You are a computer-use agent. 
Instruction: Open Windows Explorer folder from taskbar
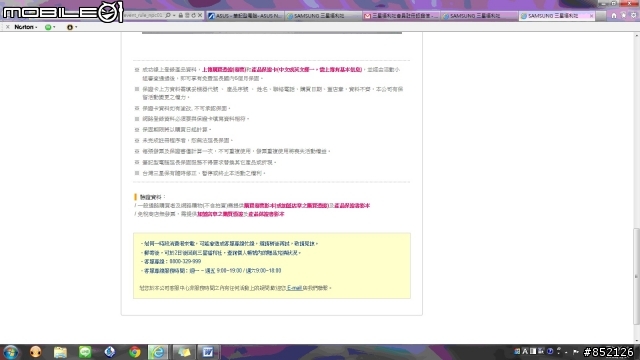coord(60,352)
